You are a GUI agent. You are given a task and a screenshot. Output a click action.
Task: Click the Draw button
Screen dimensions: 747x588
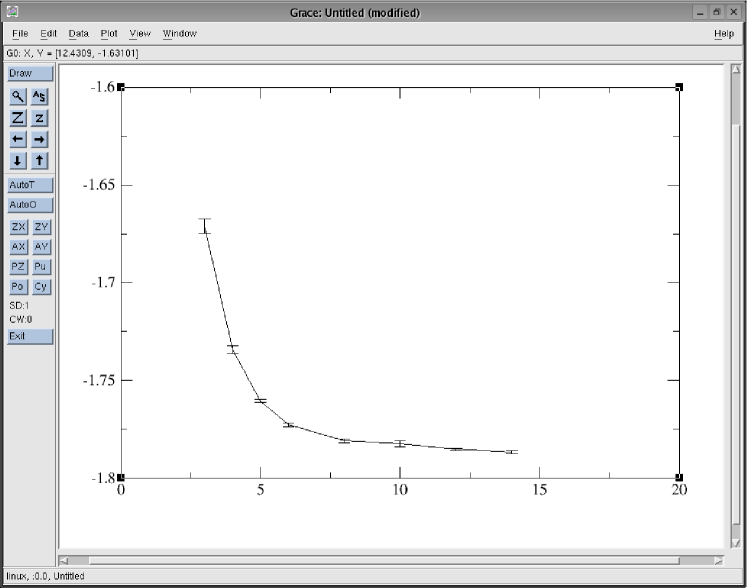click(30, 73)
